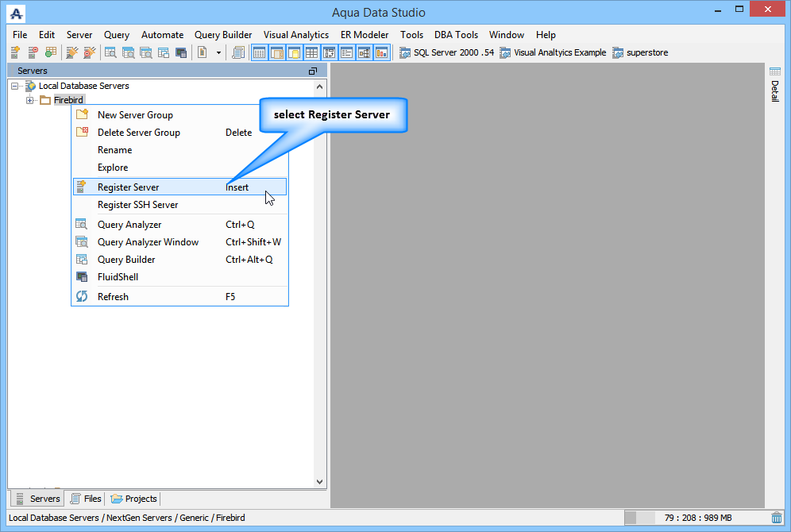The width and height of the screenshot is (791, 532).
Task: Switch to the Projects tab
Action: click(x=133, y=499)
